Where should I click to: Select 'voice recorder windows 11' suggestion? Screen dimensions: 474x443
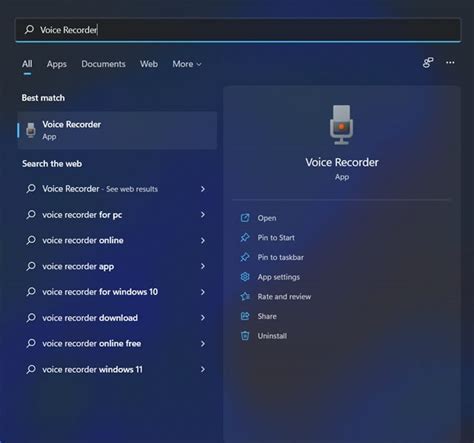[117, 369]
